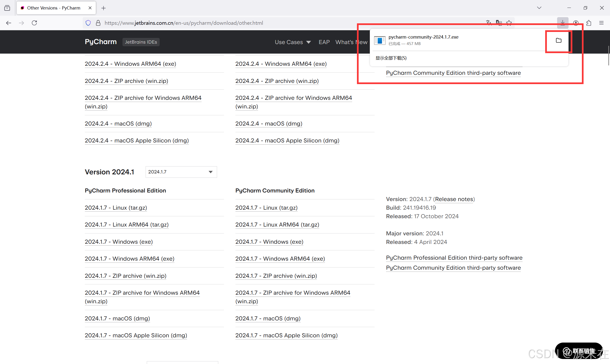Open Community third-party software link below downloads popup
This screenshot has width=610, height=364.
[x=453, y=73]
